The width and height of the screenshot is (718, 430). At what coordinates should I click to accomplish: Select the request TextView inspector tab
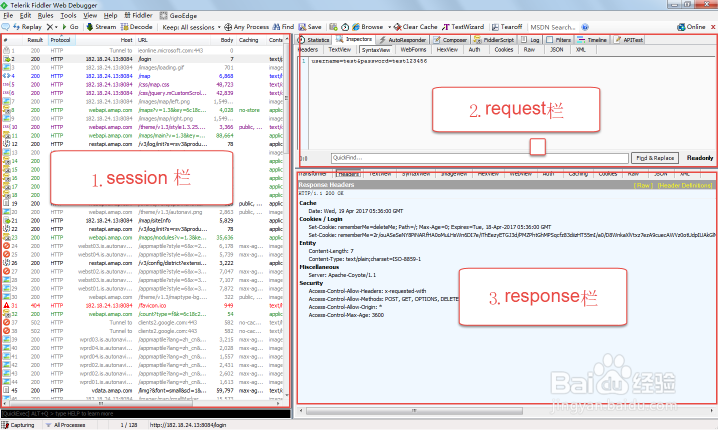coord(340,49)
